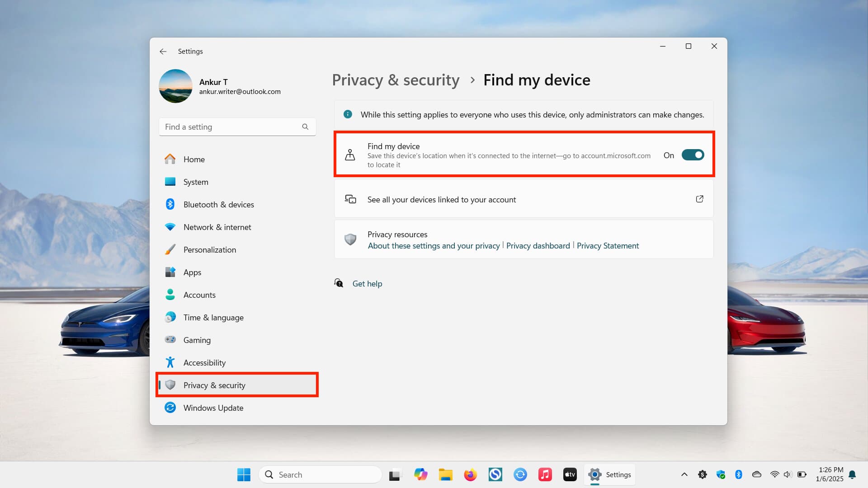This screenshot has width=868, height=488.
Task: Open Home settings section
Action: tap(194, 159)
